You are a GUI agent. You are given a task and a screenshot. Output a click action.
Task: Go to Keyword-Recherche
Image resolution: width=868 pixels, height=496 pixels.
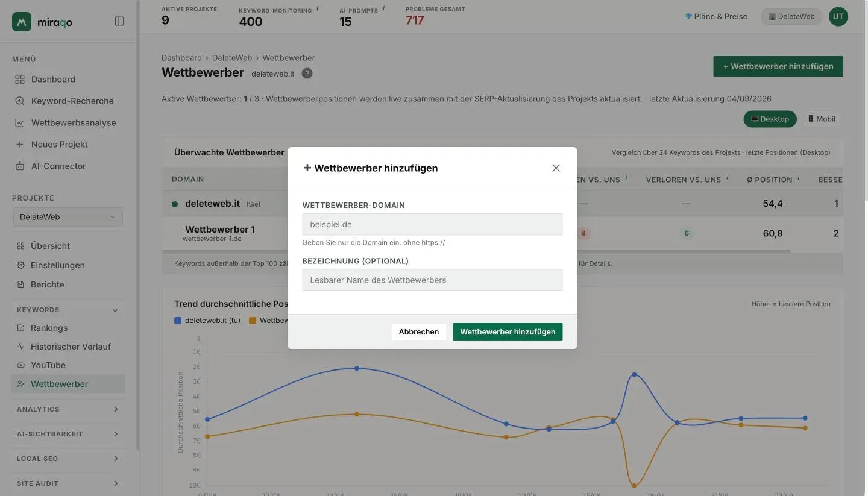tap(72, 101)
